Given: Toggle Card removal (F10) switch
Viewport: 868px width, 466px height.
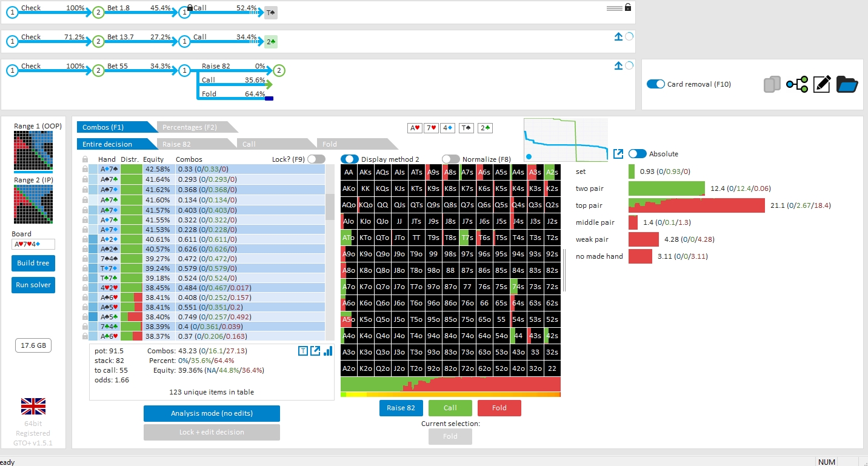Looking at the screenshot, I should (x=656, y=84).
